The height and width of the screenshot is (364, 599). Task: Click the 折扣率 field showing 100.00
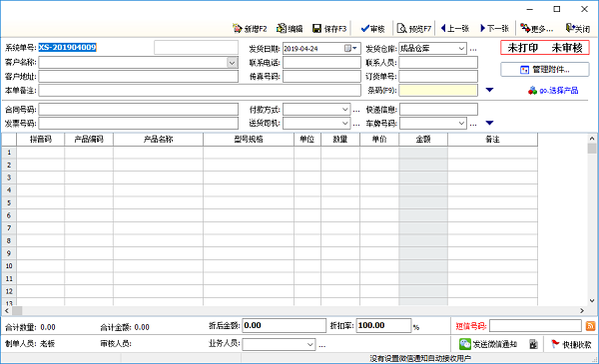(383, 325)
